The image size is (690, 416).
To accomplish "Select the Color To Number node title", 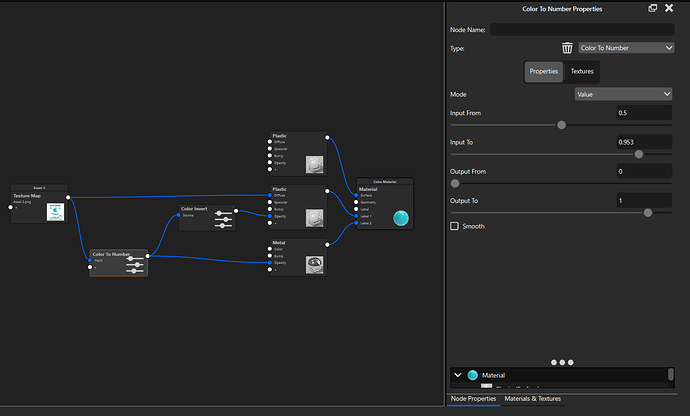I will [111, 254].
